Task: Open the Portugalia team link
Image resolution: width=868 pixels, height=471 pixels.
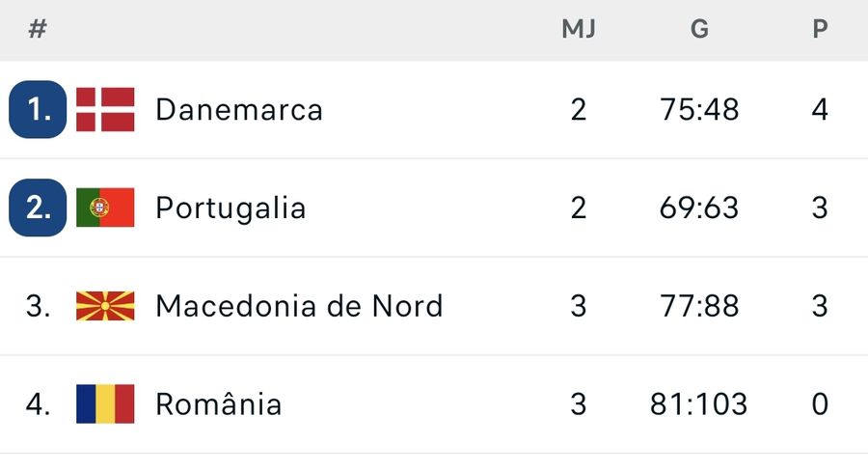Action: coord(231,208)
